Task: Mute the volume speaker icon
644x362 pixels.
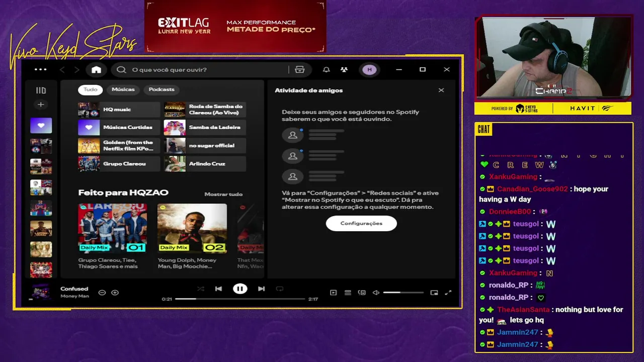Action: coord(375,293)
